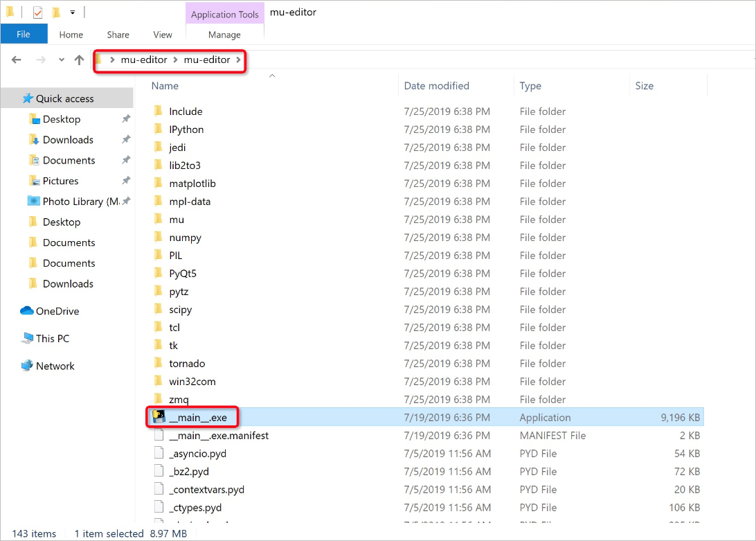The width and height of the screenshot is (756, 541).
Task: Sort files by the Date modified column
Action: coord(436,86)
